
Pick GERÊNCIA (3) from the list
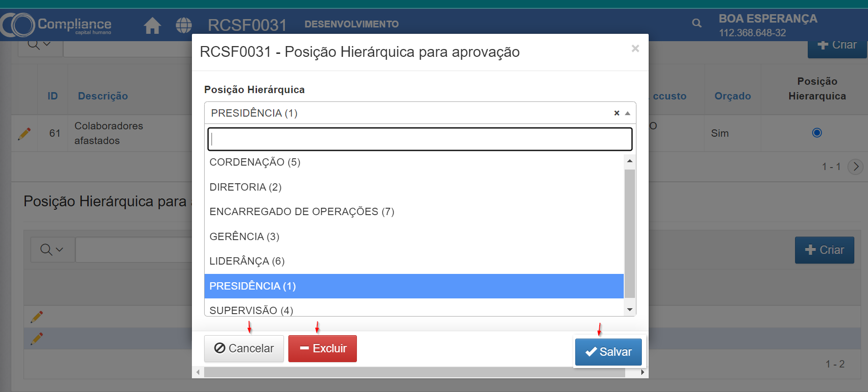[x=414, y=237]
